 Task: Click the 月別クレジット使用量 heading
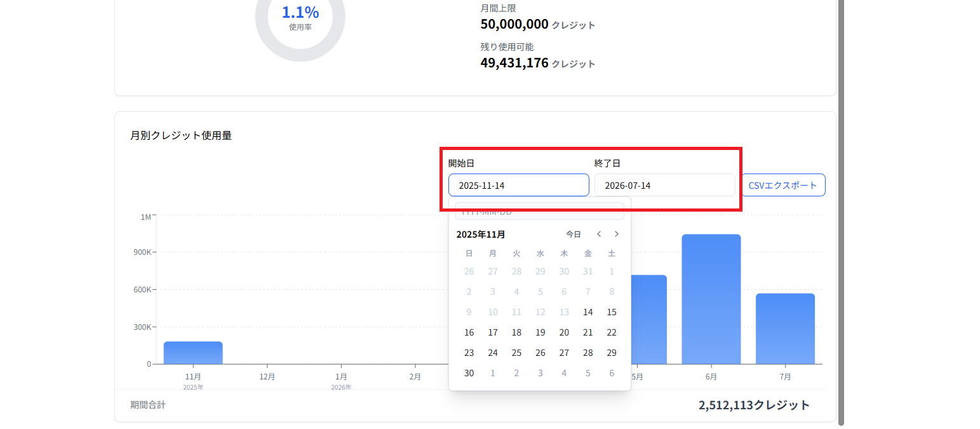pos(181,135)
